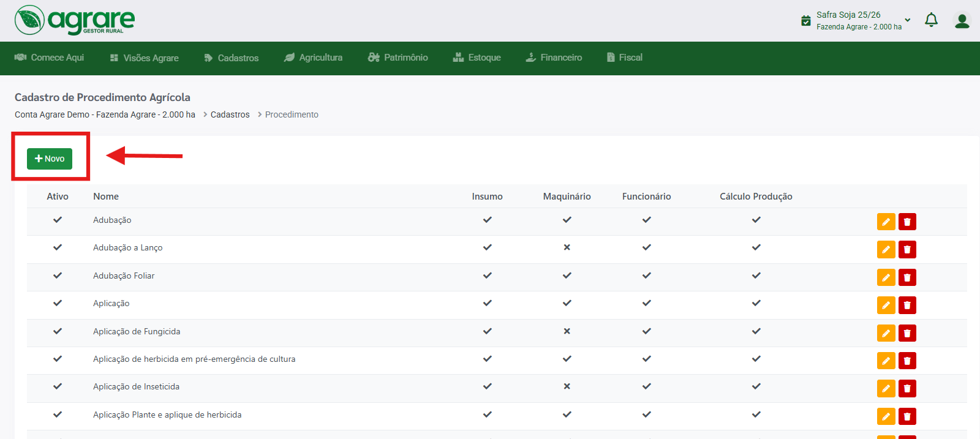Image resolution: width=980 pixels, height=439 pixels.
Task: Edit the Adubação procedure
Action: (x=886, y=222)
